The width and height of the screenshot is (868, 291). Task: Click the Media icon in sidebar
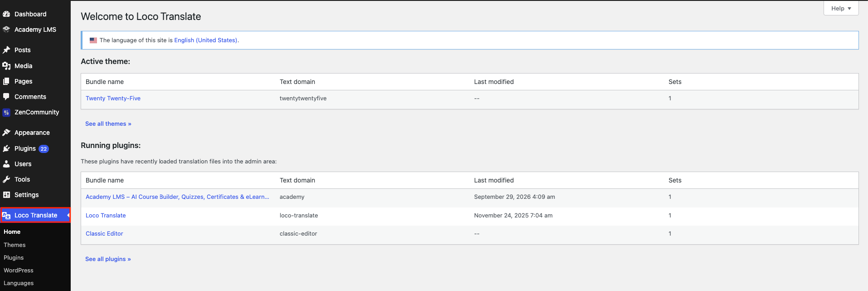click(6, 66)
